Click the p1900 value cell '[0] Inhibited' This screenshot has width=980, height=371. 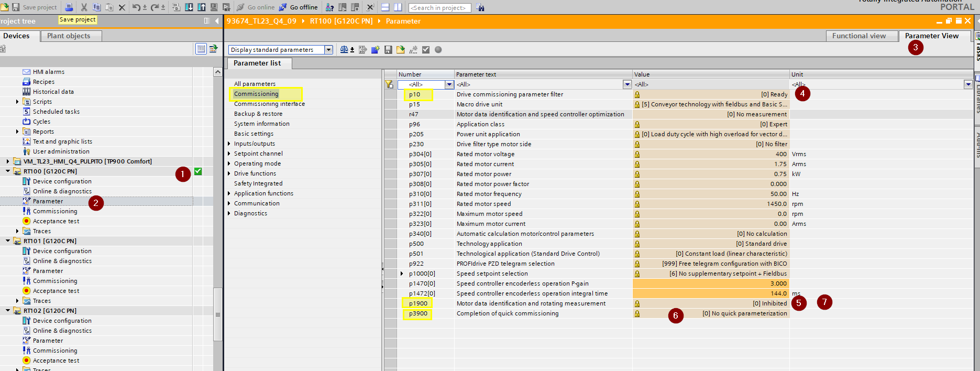(x=711, y=303)
